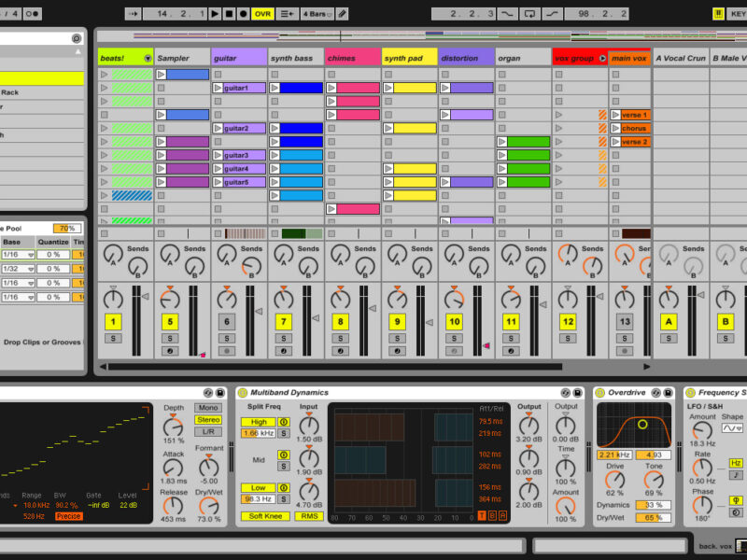The height and width of the screenshot is (560, 747).
Task: Toggle the draw mode pencil icon
Action: pyautogui.click(x=342, y=14)
